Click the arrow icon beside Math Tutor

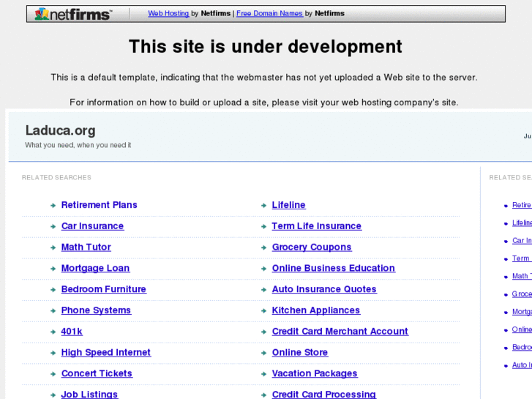[53, 247]
